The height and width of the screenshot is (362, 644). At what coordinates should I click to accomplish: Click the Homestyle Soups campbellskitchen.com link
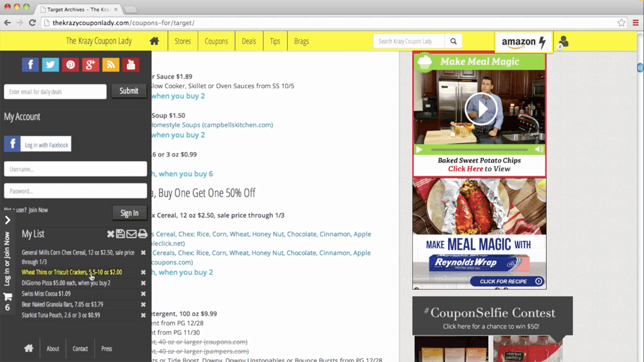[211, 124]
